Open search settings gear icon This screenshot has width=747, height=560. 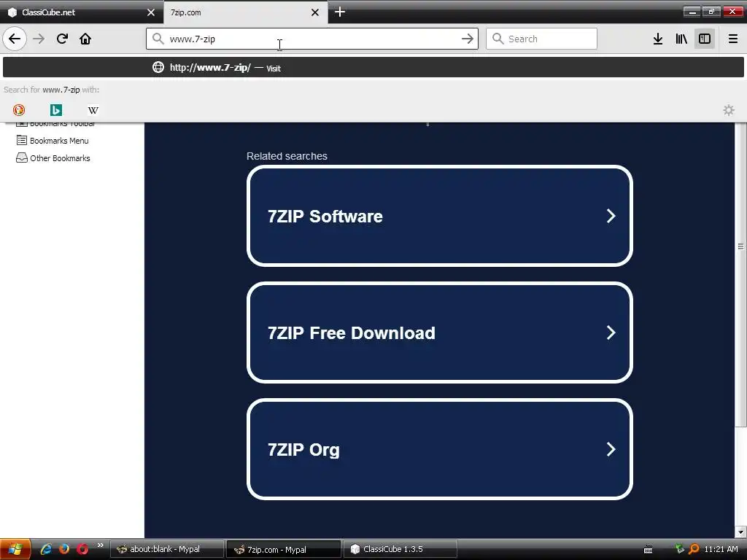point(729,110)
